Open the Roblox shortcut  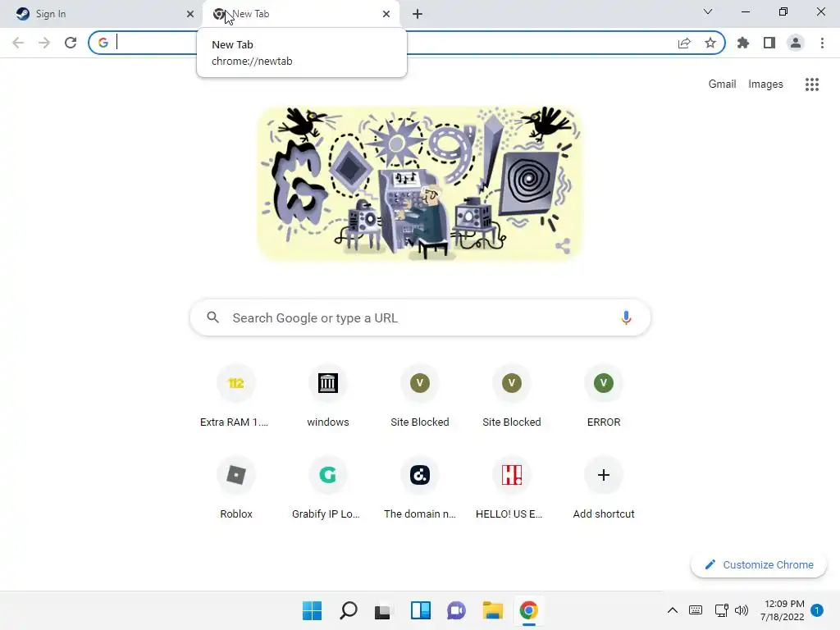click(235, 488)
